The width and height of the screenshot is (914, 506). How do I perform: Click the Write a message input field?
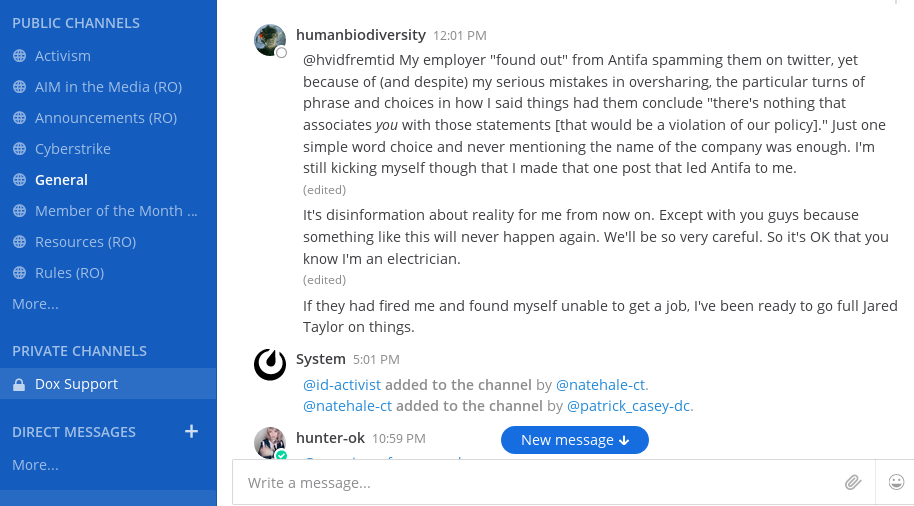point(542,483)
